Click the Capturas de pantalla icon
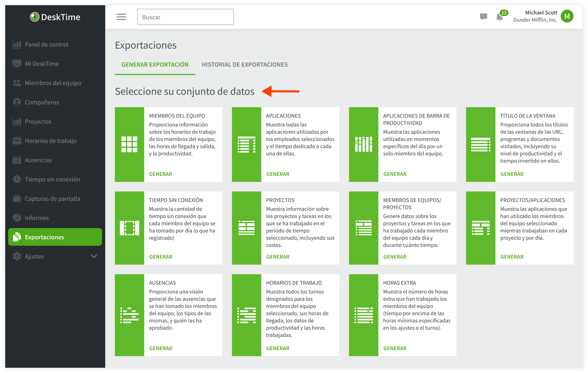588x373 pixels. [17, 198]
